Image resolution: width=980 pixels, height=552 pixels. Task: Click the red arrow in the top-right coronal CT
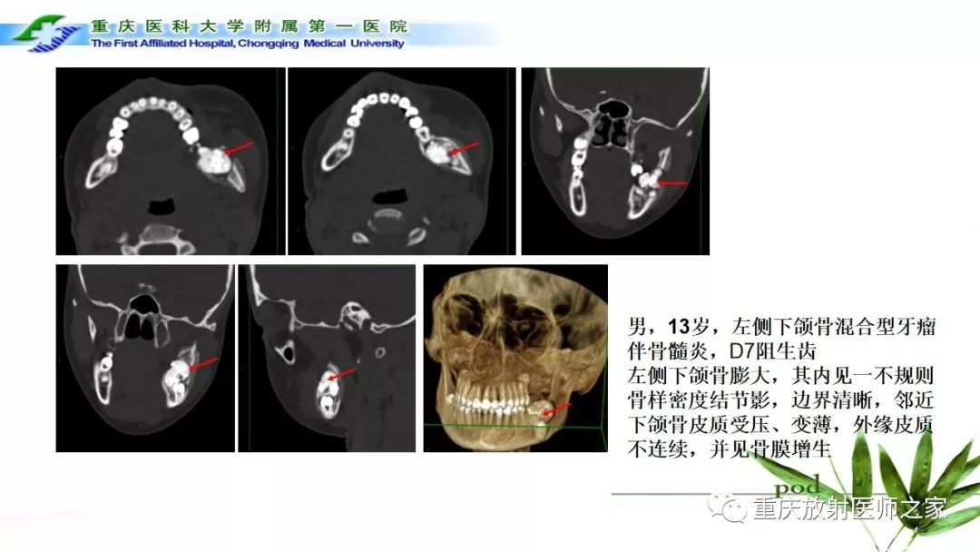pos(672,184)
